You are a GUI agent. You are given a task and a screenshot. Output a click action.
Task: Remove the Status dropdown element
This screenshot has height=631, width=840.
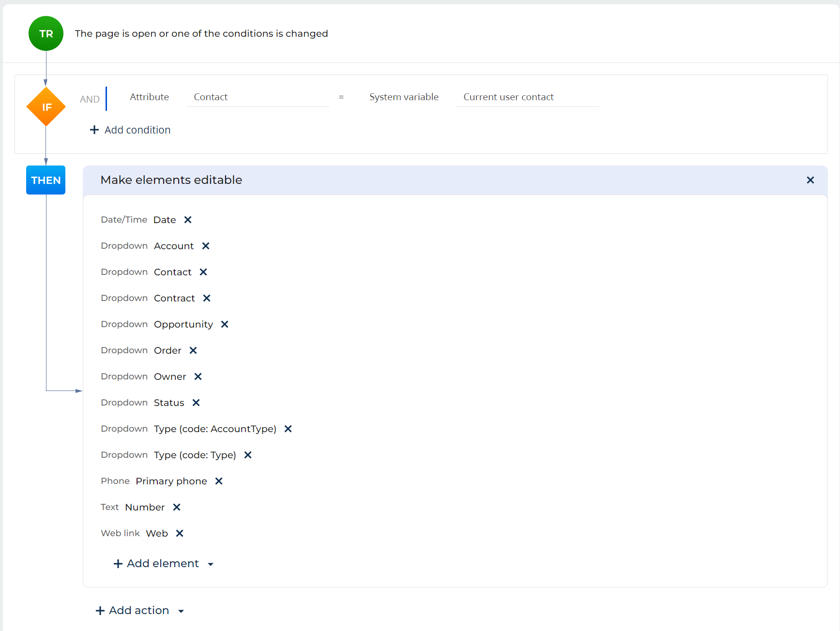(x=196, y=403)
